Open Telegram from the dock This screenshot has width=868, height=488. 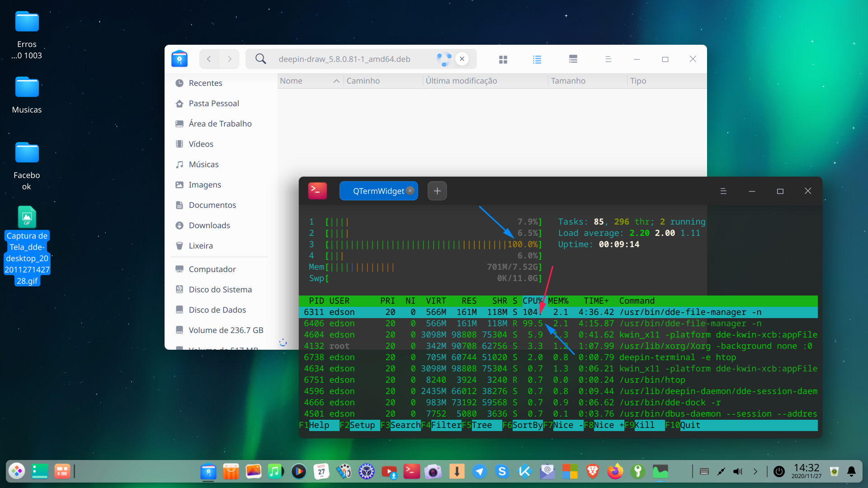click(480, 471)
